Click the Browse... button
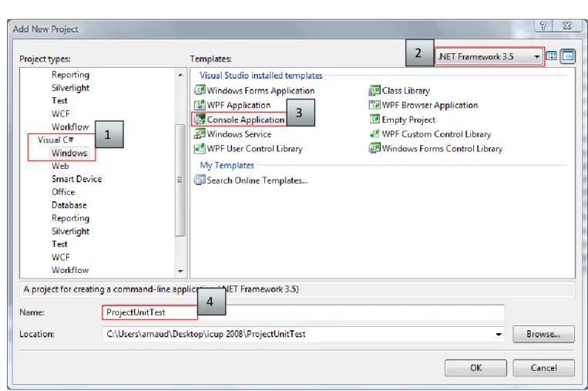Image resolution: width=588 pixels, height=391 pixels. [x=543, y=334]
